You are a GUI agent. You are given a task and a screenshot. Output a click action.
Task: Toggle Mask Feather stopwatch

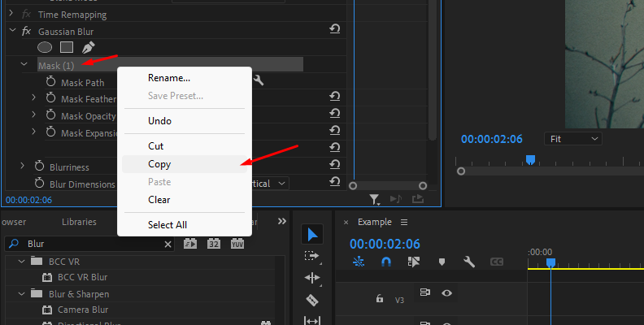(x=51, y=97)
